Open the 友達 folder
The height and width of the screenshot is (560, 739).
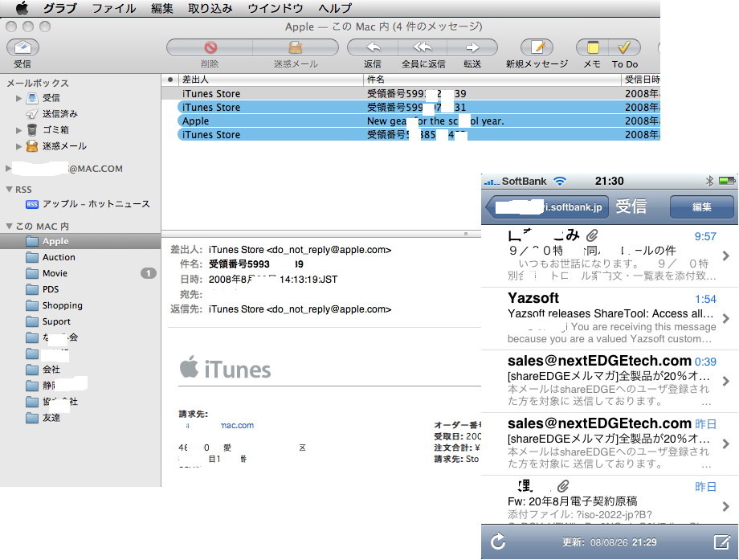click(x=51, y=417)
